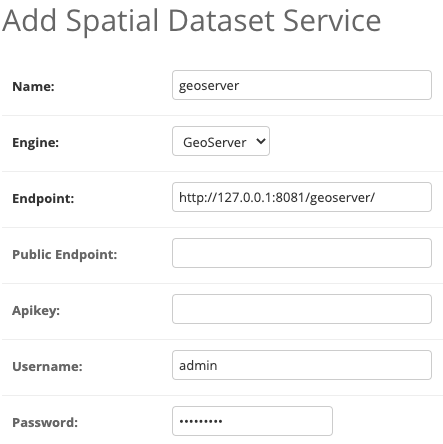
Task: Focus the Name input field
Action: tap(302, 85)
